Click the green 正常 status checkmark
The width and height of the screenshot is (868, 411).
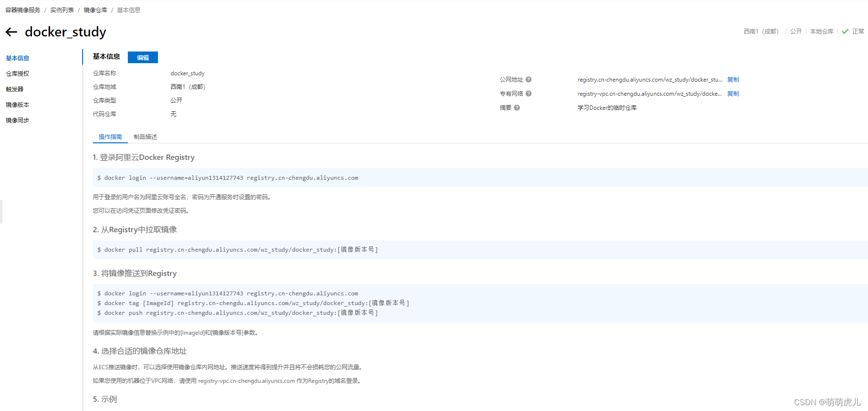pos(845,32)
